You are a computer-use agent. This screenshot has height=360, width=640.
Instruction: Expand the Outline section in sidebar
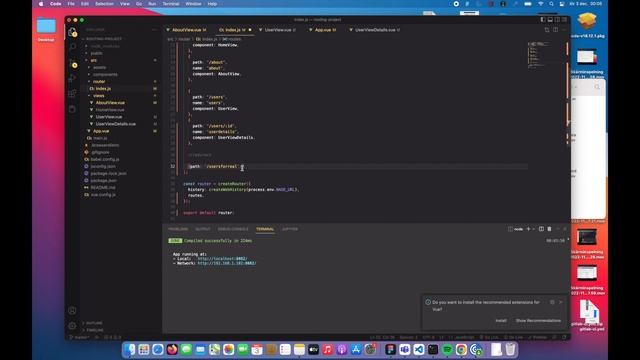click(94, 323)
